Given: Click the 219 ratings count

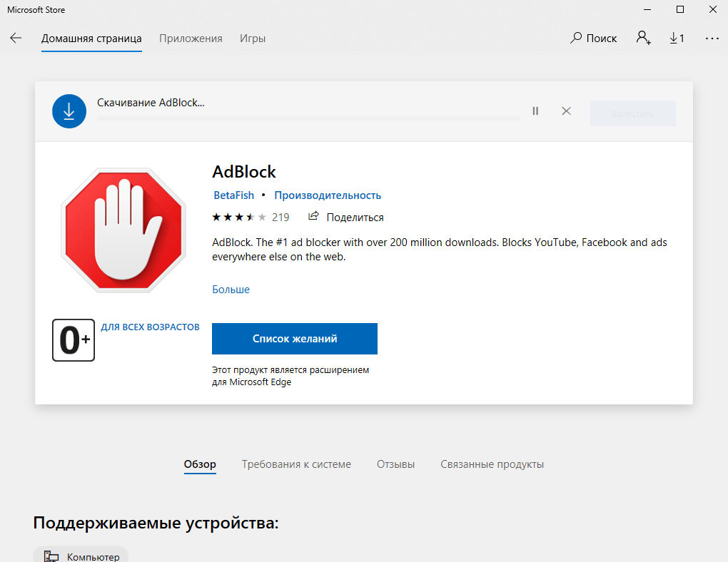Looking at the screenshot, I should [x=280, y=218].
